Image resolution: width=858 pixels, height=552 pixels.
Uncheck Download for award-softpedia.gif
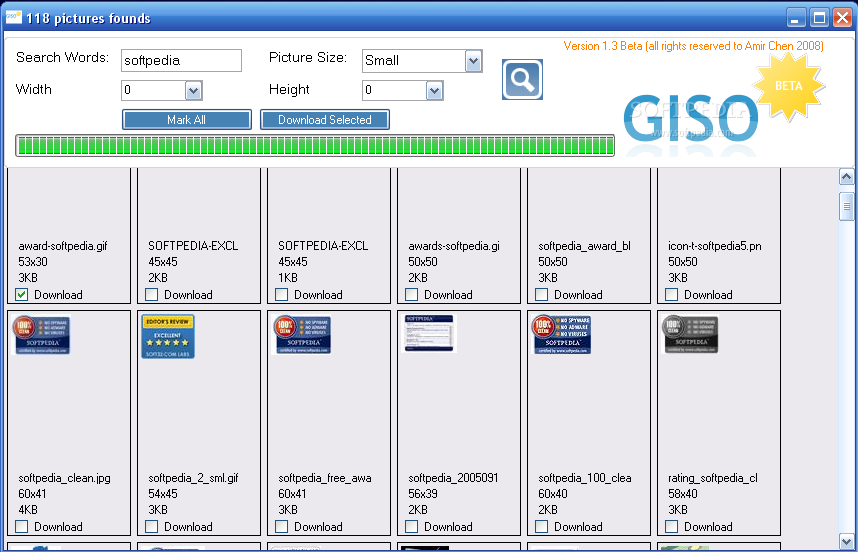pos(21,295)
